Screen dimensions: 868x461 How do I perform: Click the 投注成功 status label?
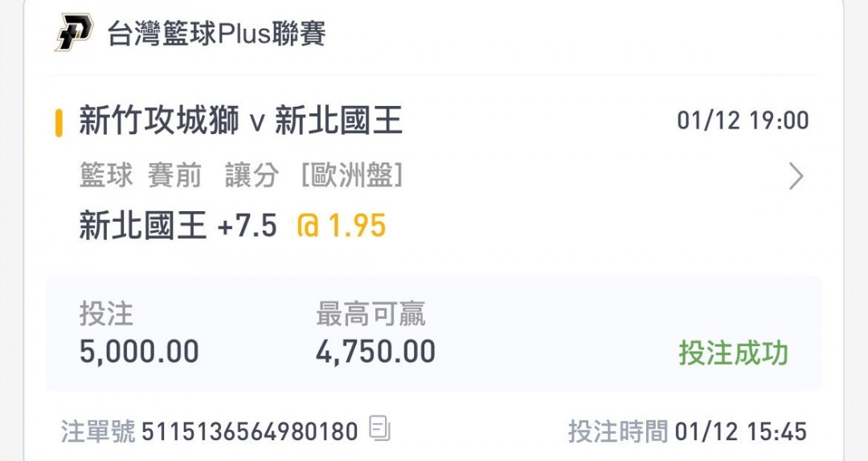point(733,353)
